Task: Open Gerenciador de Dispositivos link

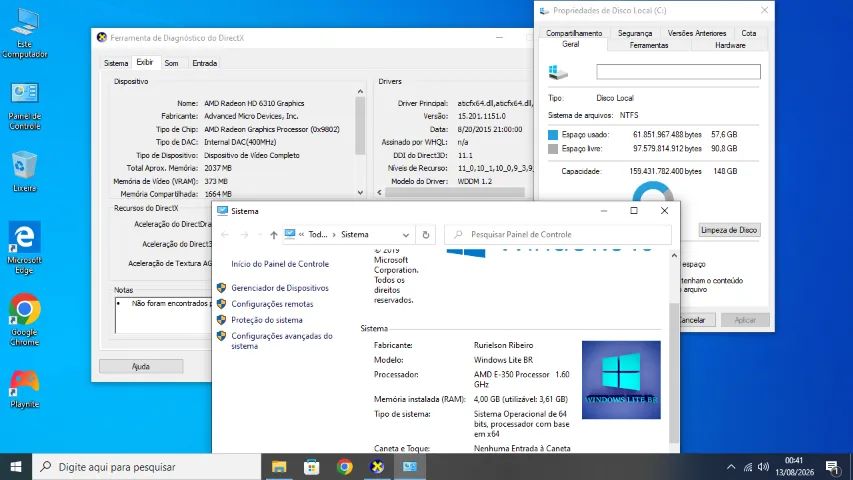Action: (x=280, y=288)
